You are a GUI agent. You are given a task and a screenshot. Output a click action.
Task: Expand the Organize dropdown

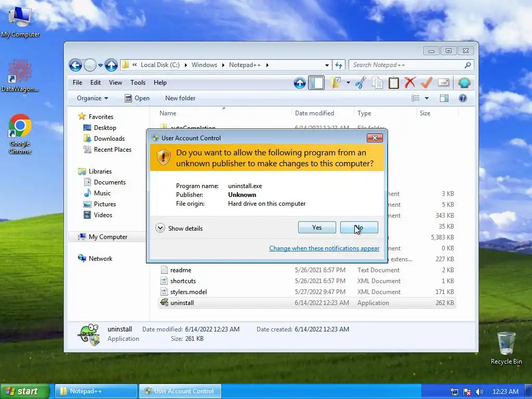click(92, 98)
